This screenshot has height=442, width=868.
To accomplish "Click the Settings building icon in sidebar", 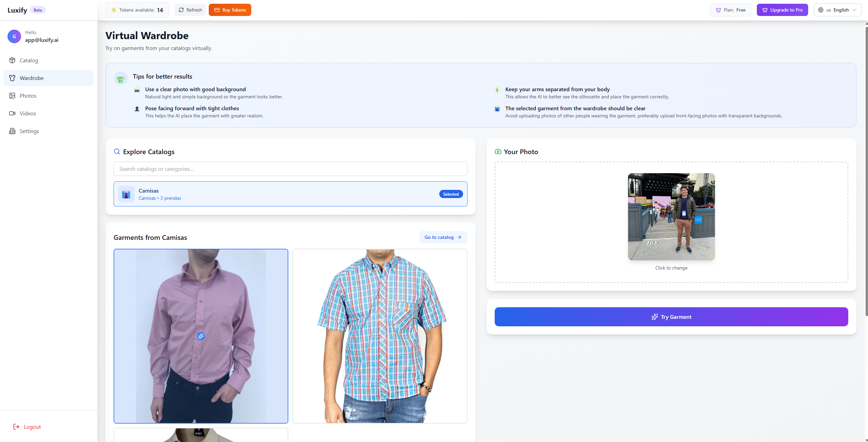I will [12, 131].
